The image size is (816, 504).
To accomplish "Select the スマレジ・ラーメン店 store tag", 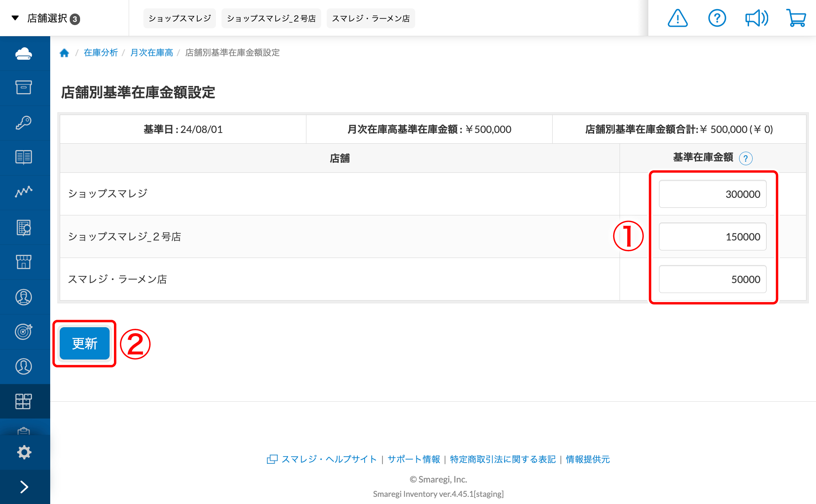I will 371,18.
